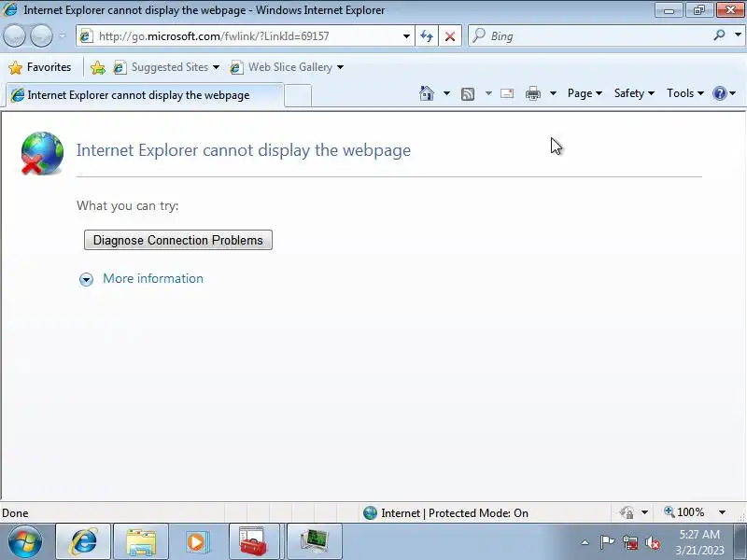Open the Favorites center
Viewport: 747px width, 560px height.
tap(39, 67)
